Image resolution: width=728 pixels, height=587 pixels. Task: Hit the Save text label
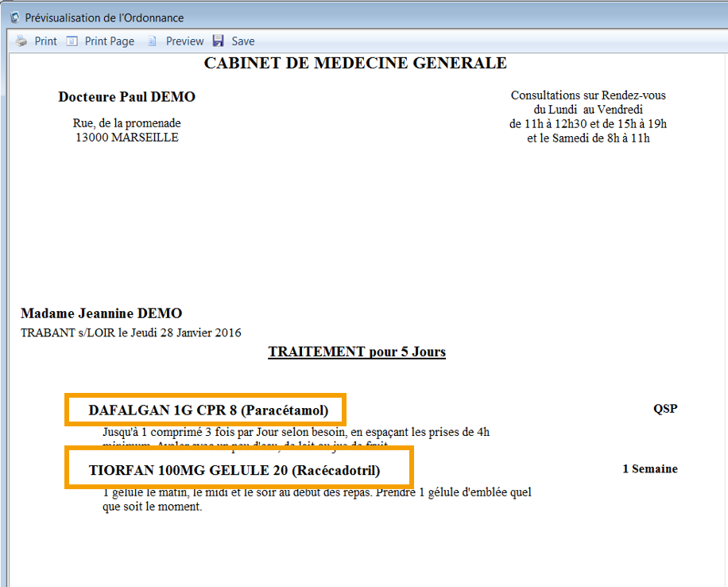pos(243,41)
